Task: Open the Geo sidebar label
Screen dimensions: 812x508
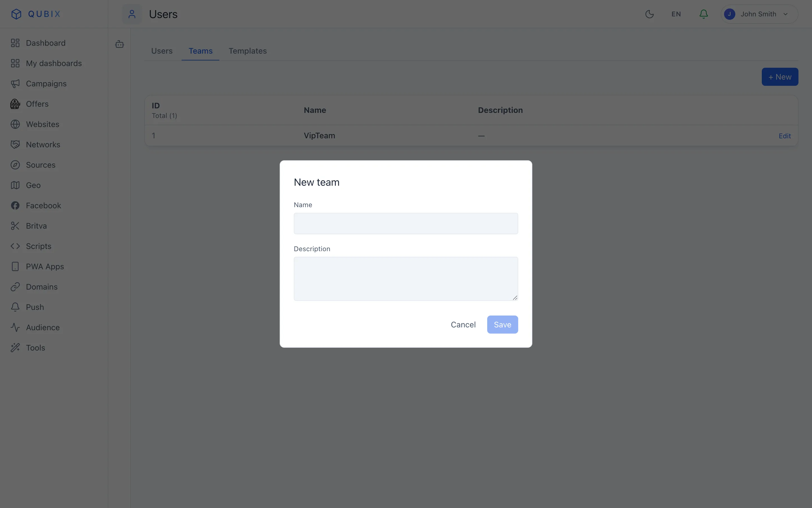Action: pos(33,185)
